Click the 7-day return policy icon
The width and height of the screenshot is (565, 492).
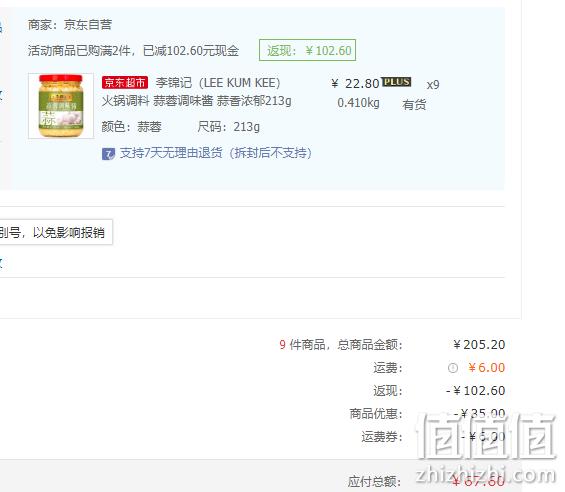[x=108, y=154]
